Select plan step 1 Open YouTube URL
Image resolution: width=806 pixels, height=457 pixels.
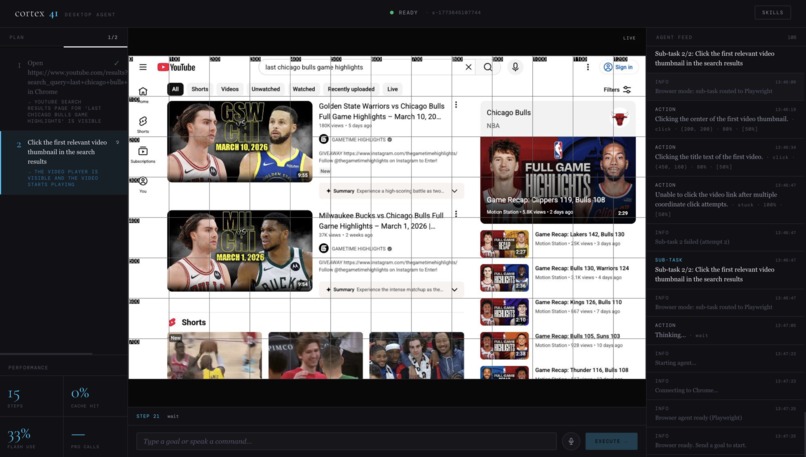[64, 92]
